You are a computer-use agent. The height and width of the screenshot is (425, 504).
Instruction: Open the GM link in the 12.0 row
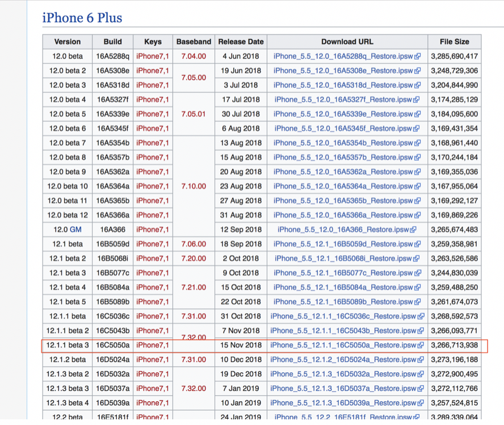[x=75, y=230]
